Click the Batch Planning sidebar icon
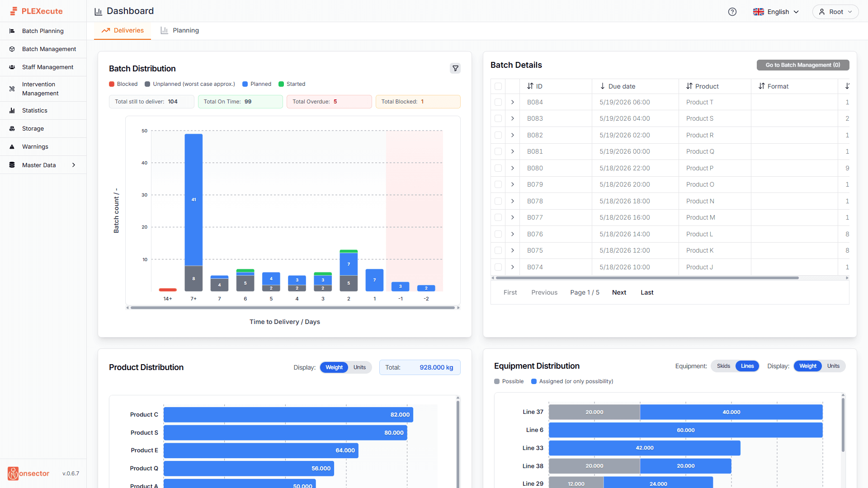868x488 pixels. pos(12,31)
